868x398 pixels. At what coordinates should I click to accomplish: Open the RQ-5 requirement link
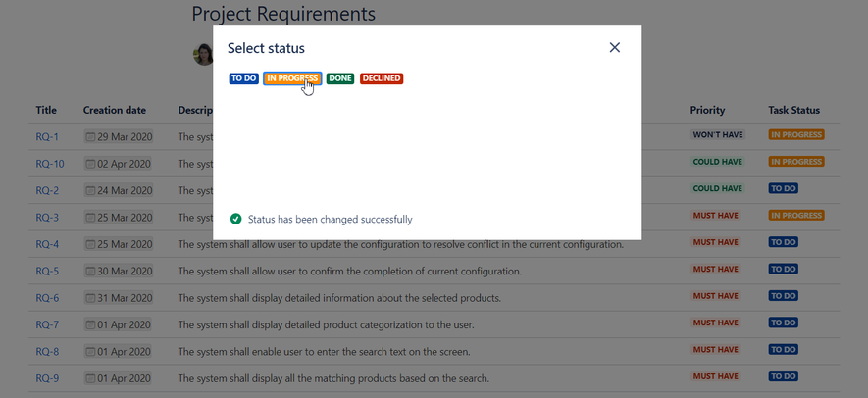47,272
